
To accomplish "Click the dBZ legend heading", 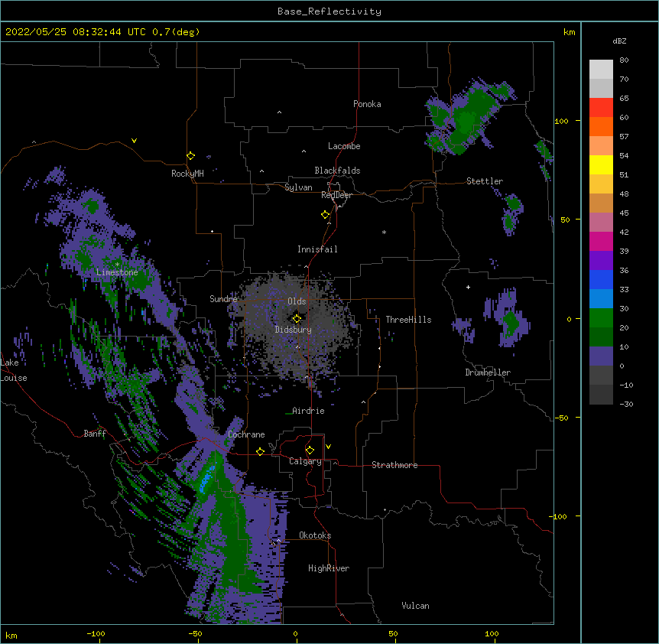I will pos(619,41).
